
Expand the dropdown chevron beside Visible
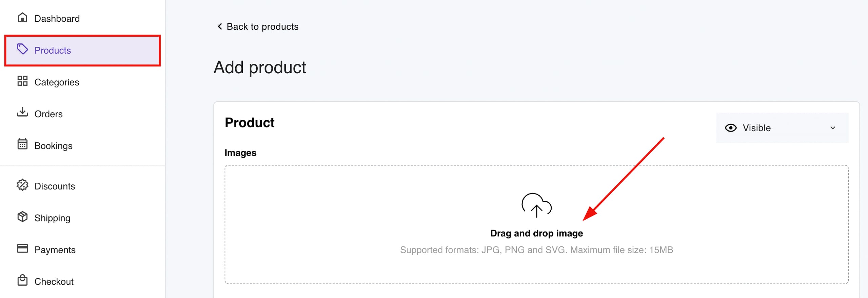[833, 128]
